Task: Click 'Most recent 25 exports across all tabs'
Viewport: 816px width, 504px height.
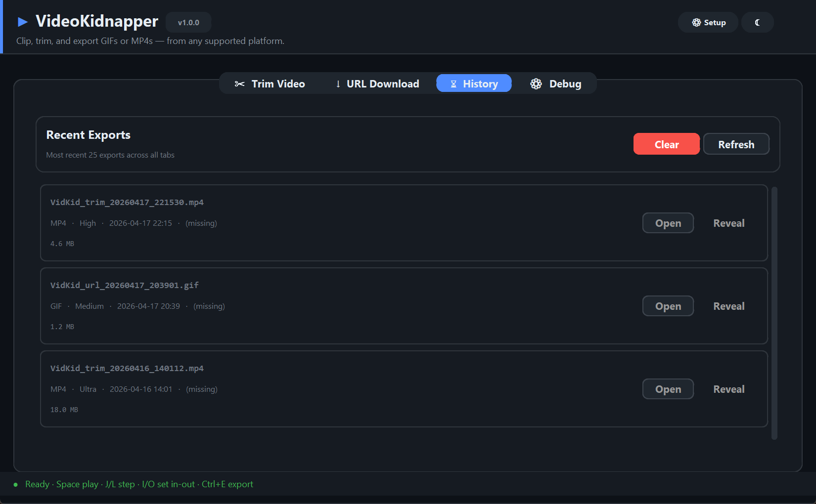Action: pyautogui.click(x=110, y=155)
